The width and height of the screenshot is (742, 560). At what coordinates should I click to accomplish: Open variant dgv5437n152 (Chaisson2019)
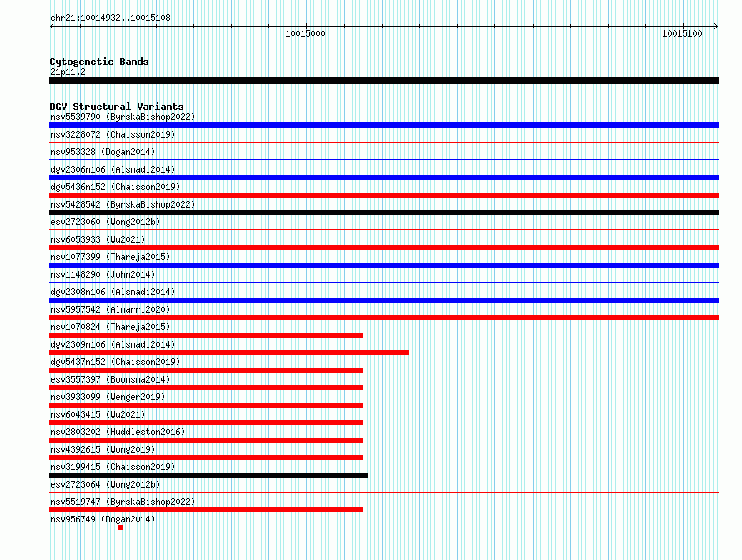[x=115, y=362]
